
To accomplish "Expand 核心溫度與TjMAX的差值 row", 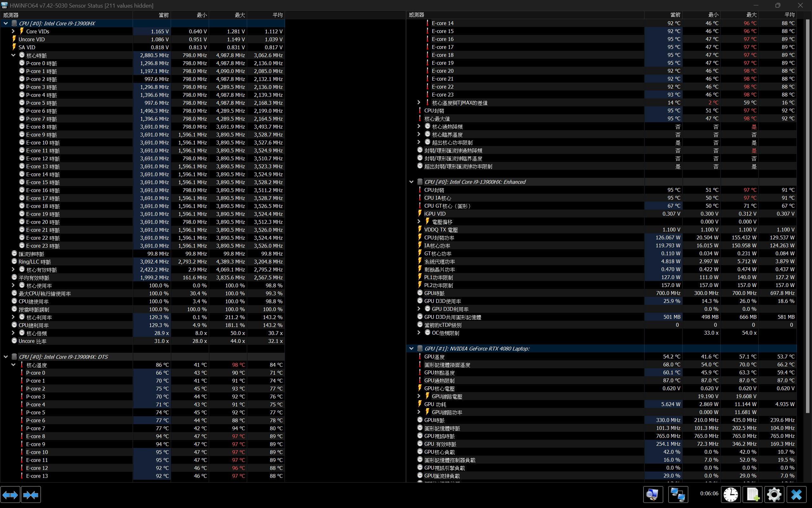I will 419,103.
